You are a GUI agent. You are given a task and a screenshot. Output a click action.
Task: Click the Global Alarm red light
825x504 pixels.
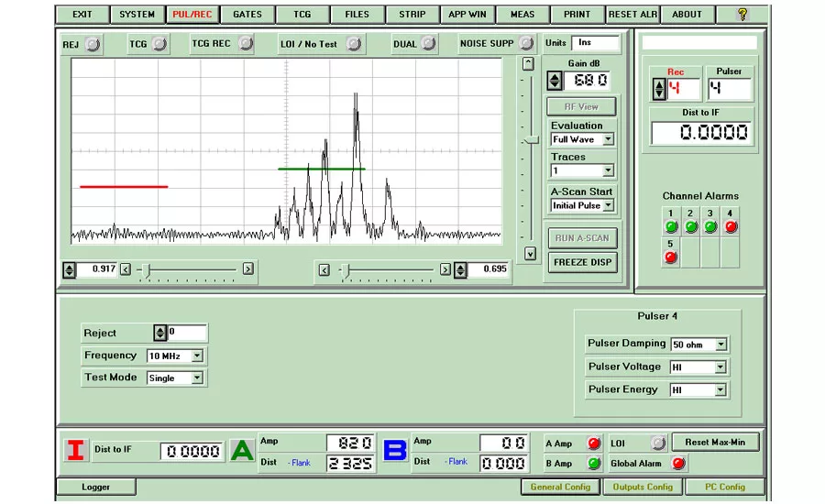tap(678, 464)
